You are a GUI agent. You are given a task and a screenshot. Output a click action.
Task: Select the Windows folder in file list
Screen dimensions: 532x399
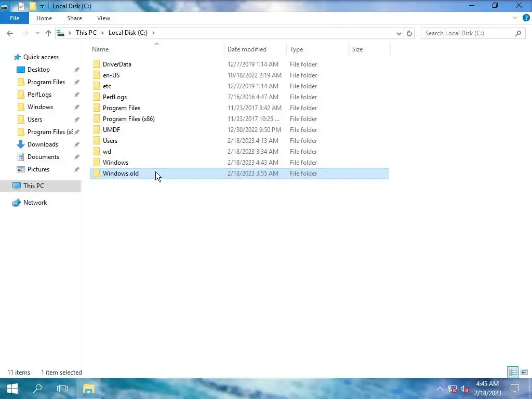[240, 162]
